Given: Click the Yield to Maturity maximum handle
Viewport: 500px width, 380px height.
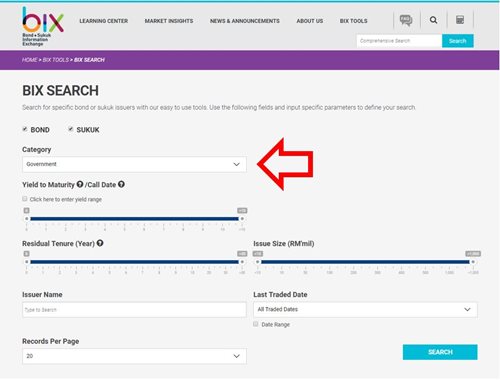Looking at the screenshot, I should [x=242, y=219].
